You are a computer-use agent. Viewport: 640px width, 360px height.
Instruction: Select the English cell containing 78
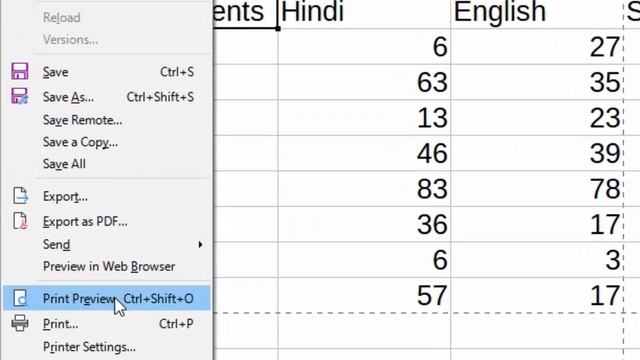(537, 189)
